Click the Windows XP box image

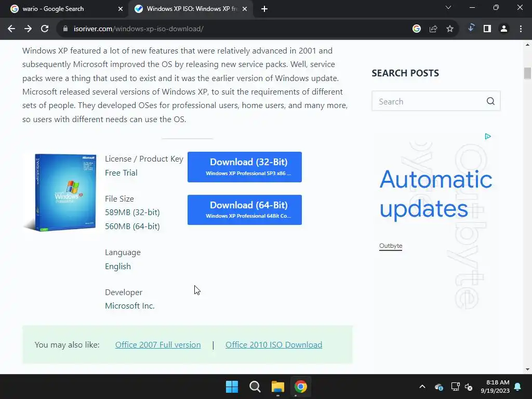60,192
